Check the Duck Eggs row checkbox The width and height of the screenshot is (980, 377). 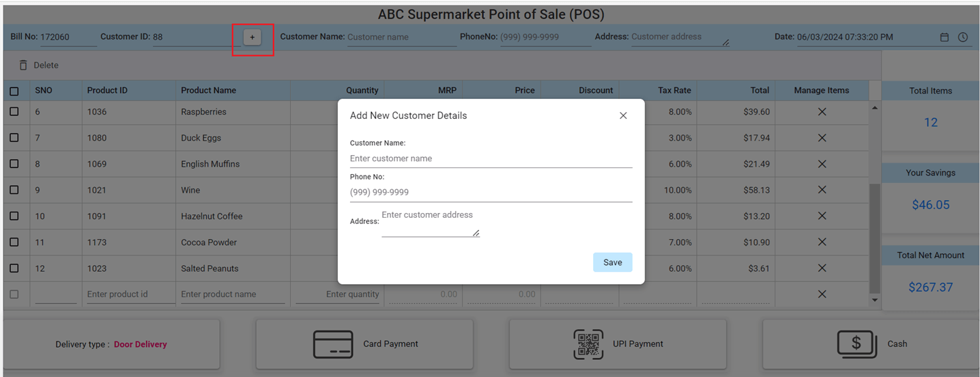click(x=14, y=137)
